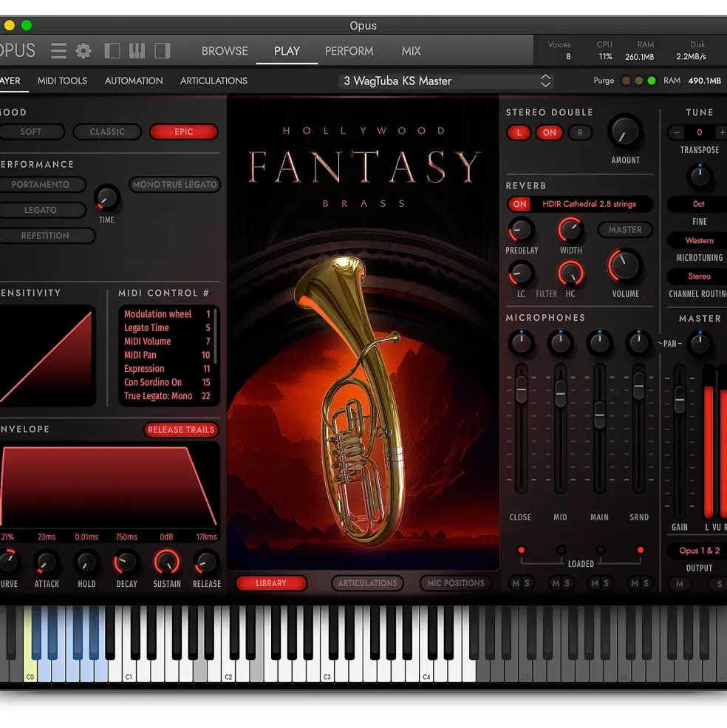The image size is (727, 728).
Task: Toggle the left panel view icon
Action: point(112,50)
